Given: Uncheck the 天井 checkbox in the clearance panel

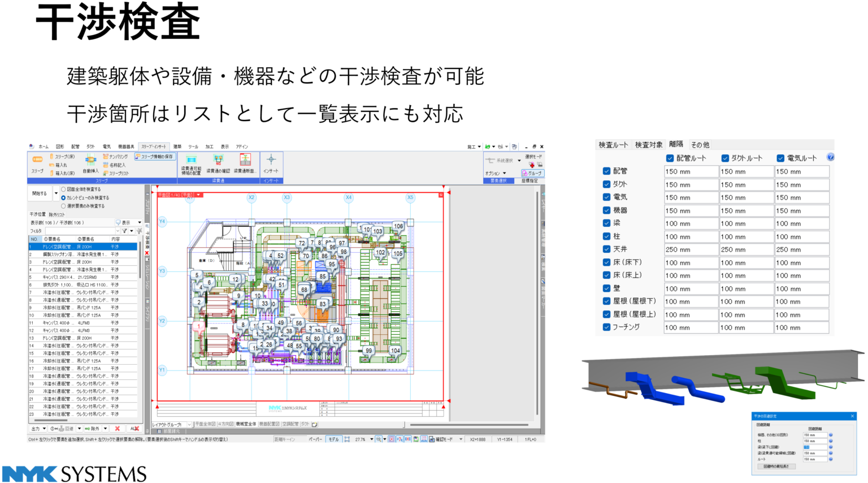Looking at the screenshot, I should (606, 249).
